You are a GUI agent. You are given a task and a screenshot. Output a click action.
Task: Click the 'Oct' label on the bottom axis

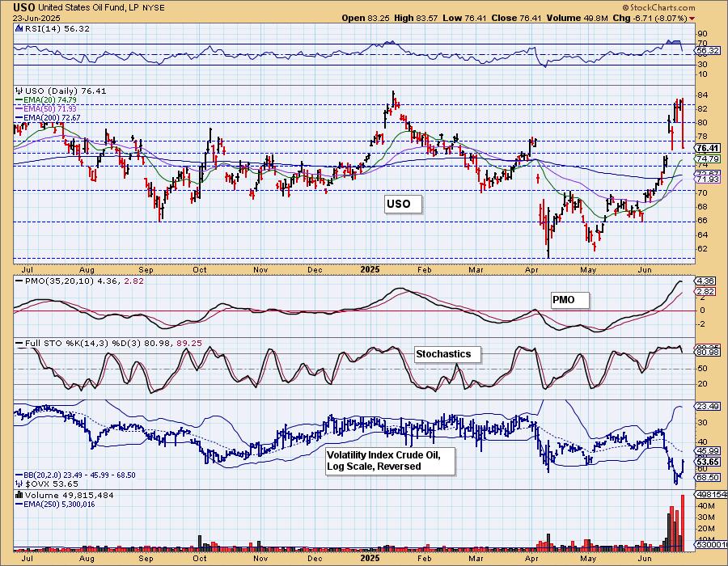[200, 558]
